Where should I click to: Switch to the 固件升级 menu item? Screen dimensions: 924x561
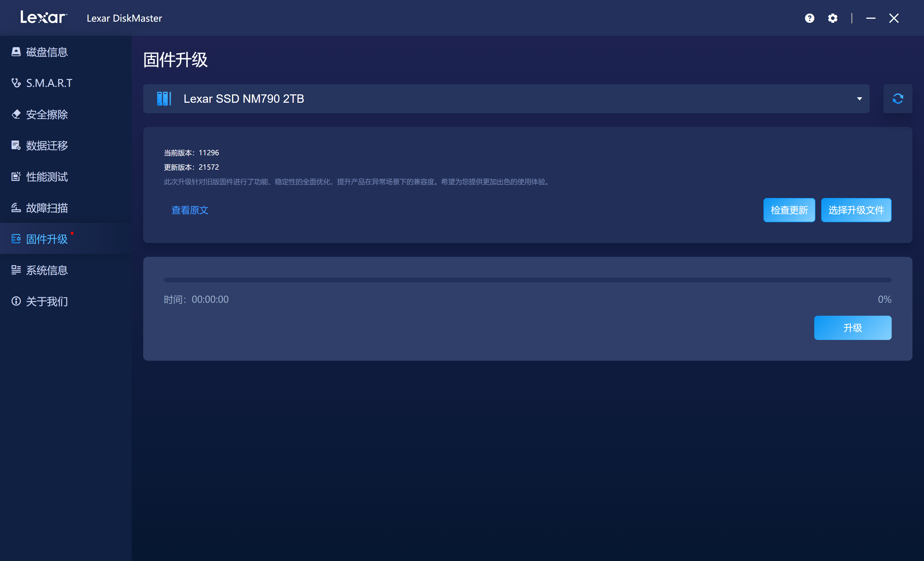tap(47, 239)
